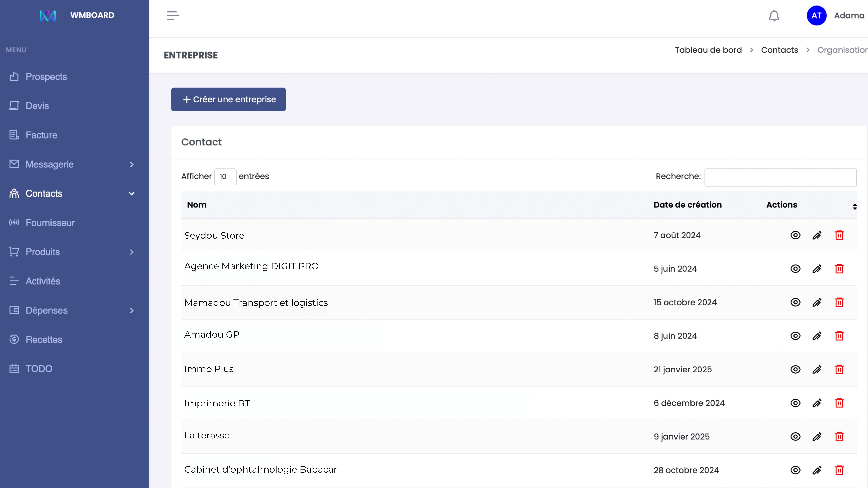Open the Adama user name menu
The height and width of the screenshot is (488, 868).
[849, 15]
